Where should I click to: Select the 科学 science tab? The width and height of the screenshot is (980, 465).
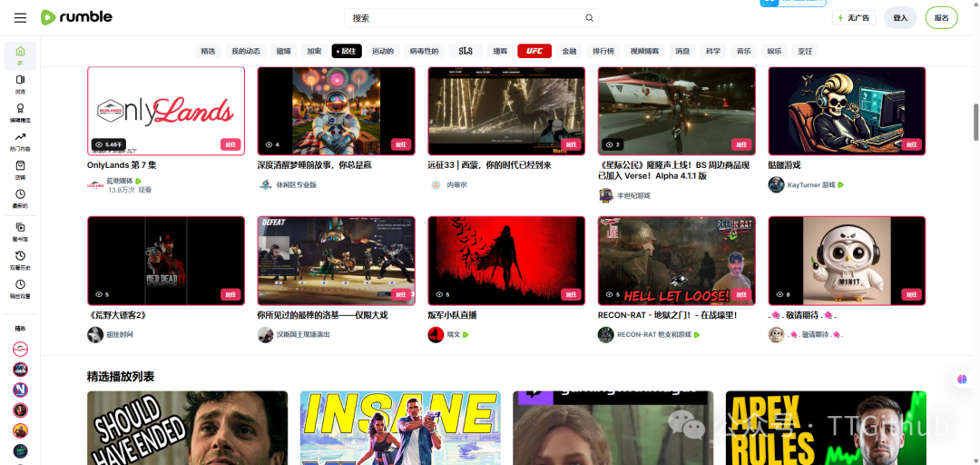[713, 52]
